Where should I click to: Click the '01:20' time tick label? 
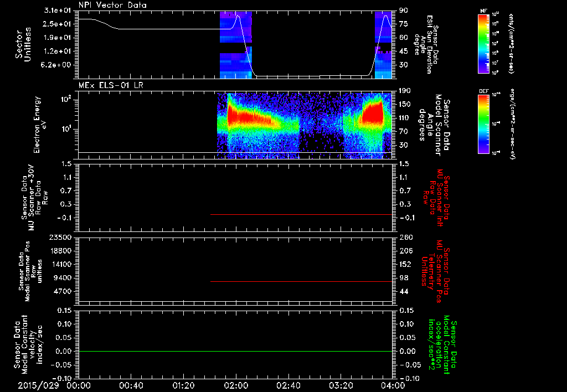(x=183, y=385)
